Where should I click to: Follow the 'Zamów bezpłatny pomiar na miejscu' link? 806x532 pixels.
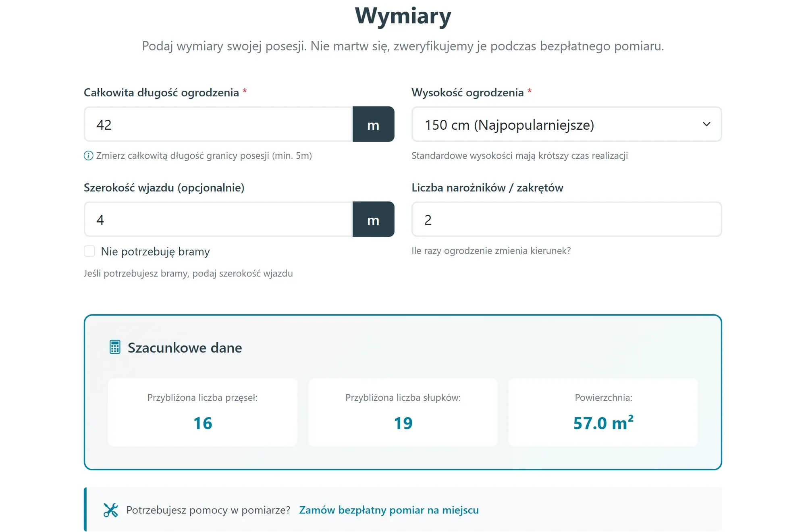click(x=389, y=510)
